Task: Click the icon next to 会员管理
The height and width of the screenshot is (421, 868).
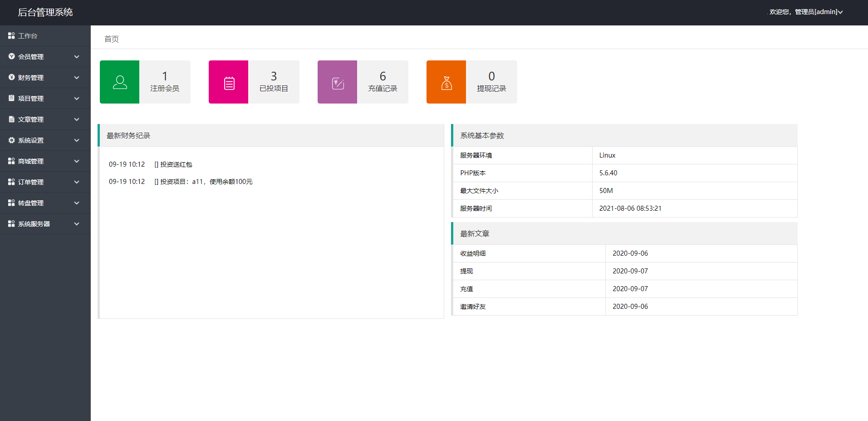Action: 11,57
